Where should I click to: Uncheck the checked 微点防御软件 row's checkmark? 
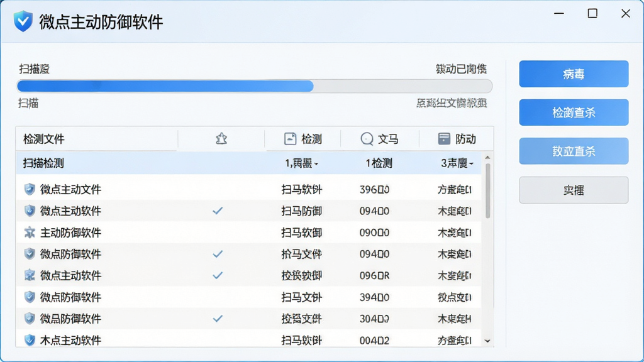(218, 254)
